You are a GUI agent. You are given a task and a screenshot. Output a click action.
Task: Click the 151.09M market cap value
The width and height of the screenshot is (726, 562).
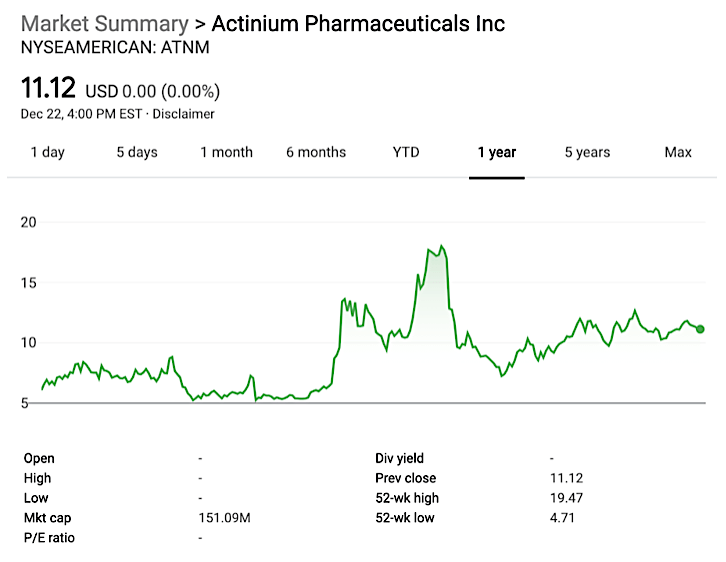(x=223, y=518)
